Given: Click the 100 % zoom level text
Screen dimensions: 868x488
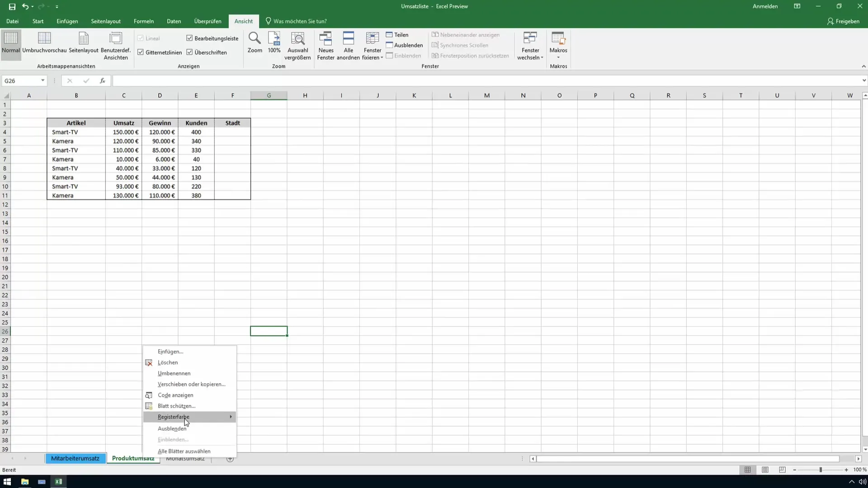Looking at the screenshot, I should click(x=859, y=470).
